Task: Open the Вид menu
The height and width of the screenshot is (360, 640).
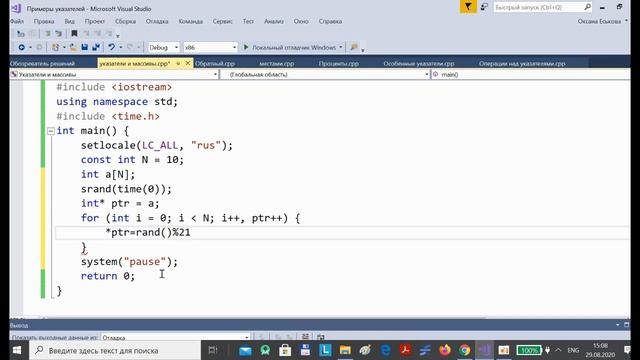Action: tap(69, 21)
